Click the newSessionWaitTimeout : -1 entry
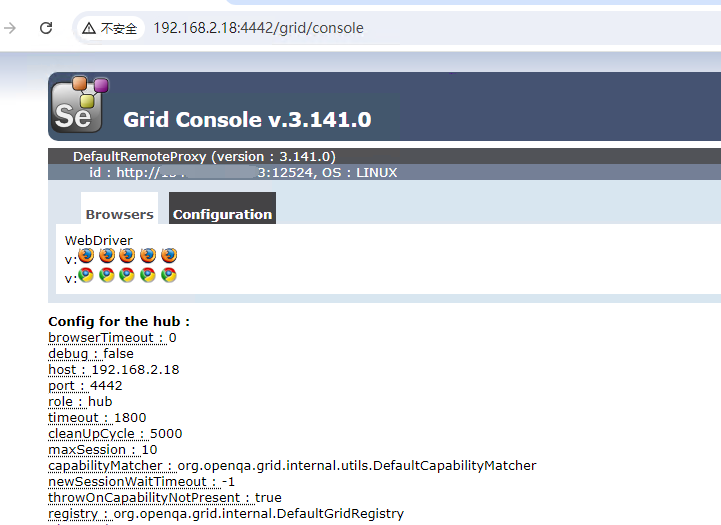Screen dimensions: 721x525 click(x=142, y=482)
